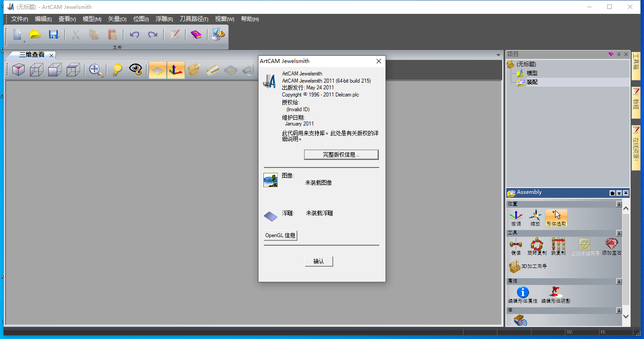Image resolution: width=644 pixels, height=339 pixels.
Task: Close the ArtCAM Jewelsmith about dialog
Action: [x=379, y=61]
